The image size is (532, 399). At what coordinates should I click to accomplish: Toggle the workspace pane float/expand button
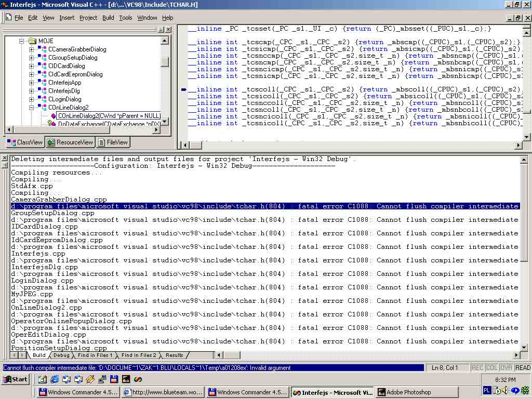(x=161, y=30)
